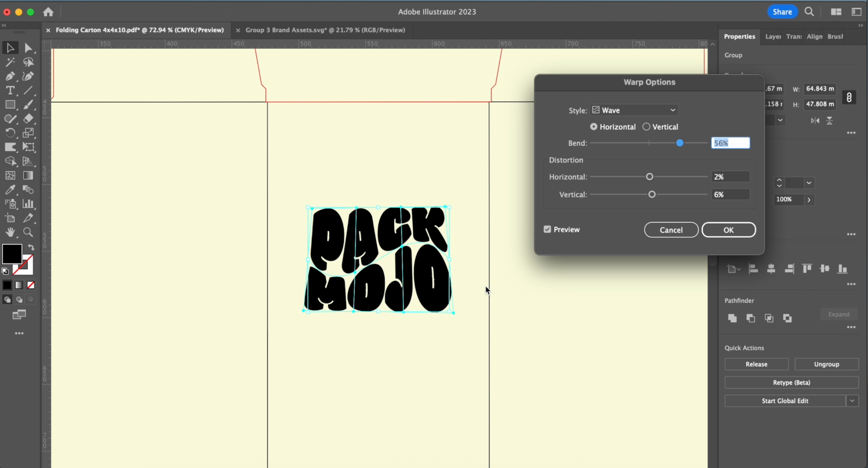The image size is (868, 468).
Task: Select the Rectangle tool
Action: click(10, 105)
